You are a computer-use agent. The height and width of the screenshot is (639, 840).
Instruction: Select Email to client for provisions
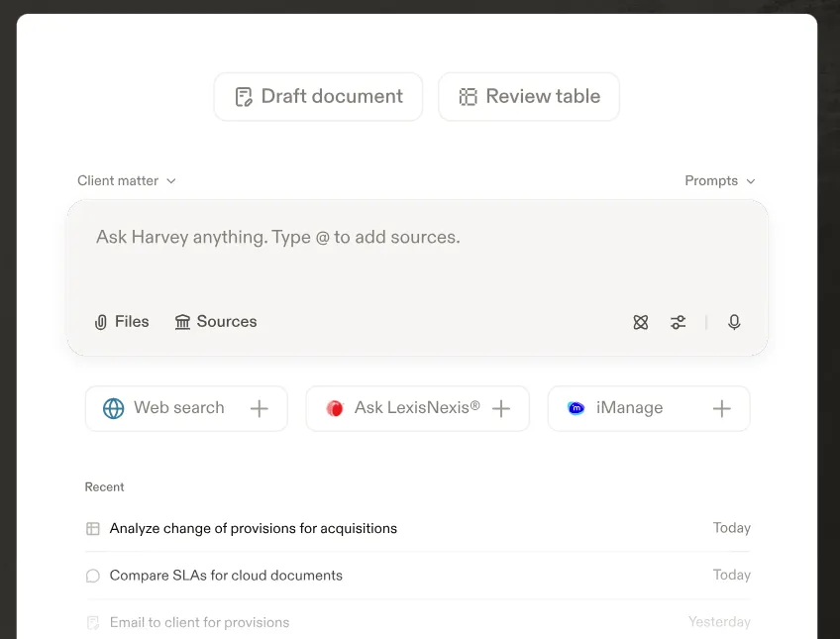pyautogui.click(x=199, y=622)
